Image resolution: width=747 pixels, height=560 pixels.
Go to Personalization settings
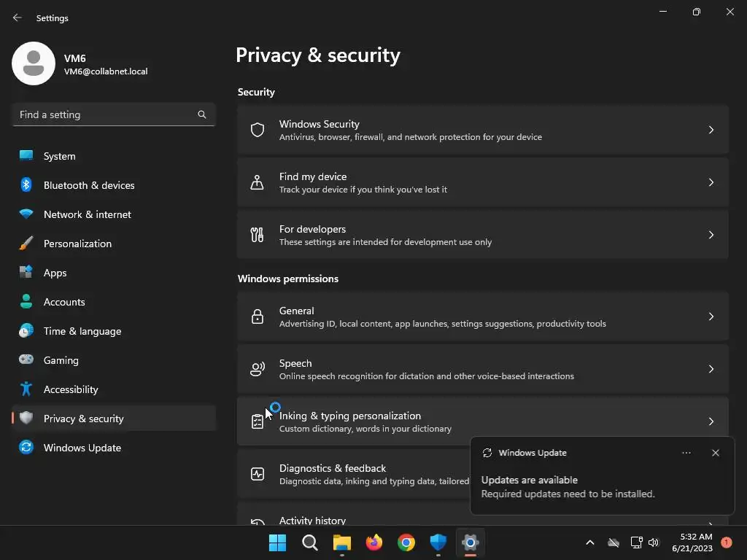point(115,244)
